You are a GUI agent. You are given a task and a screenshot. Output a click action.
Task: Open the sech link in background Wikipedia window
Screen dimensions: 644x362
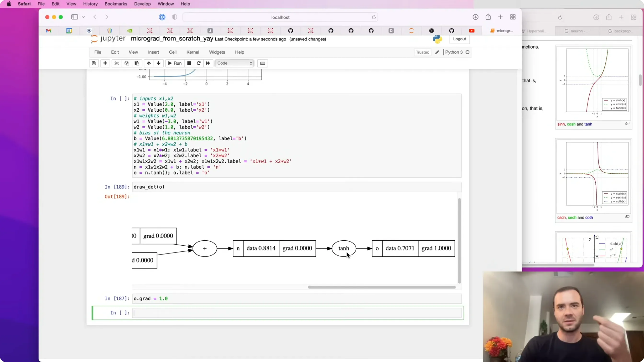pyautogui.click(x=572, y=218)
